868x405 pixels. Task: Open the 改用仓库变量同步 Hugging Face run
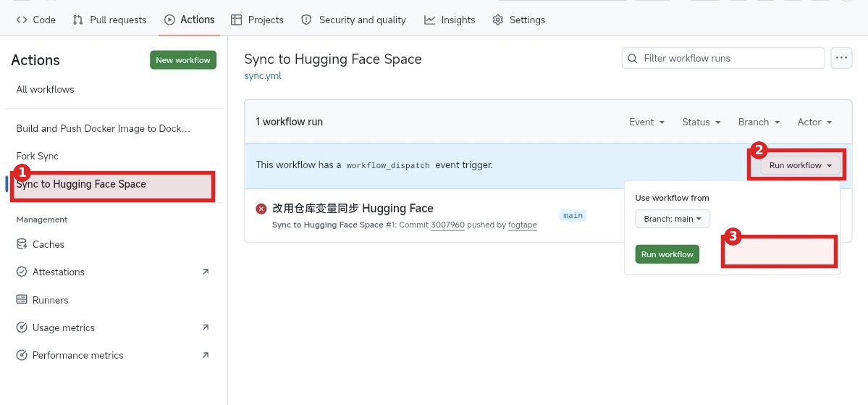pyautogui.click(x=353, y=209)
